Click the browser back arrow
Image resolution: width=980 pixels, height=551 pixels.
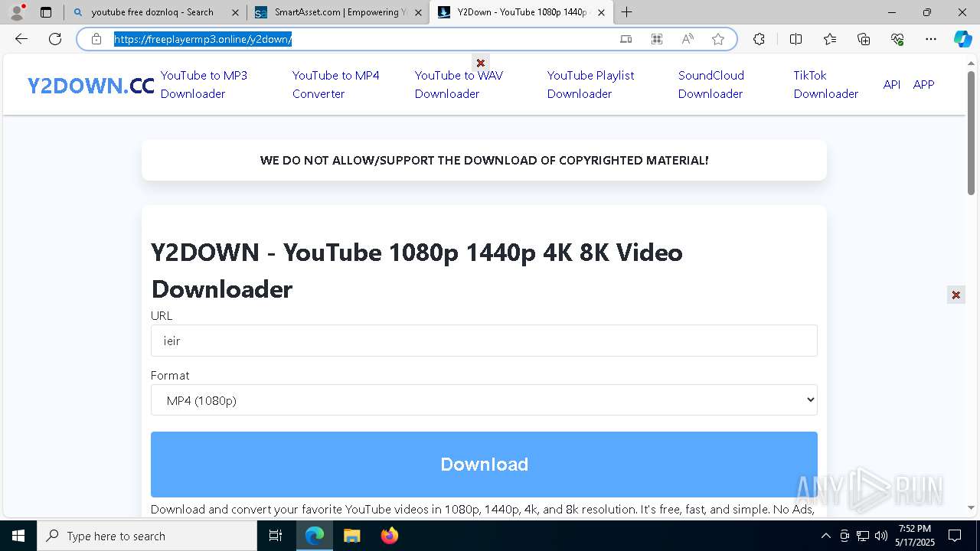pyautogui.click(x=21, y=39)
